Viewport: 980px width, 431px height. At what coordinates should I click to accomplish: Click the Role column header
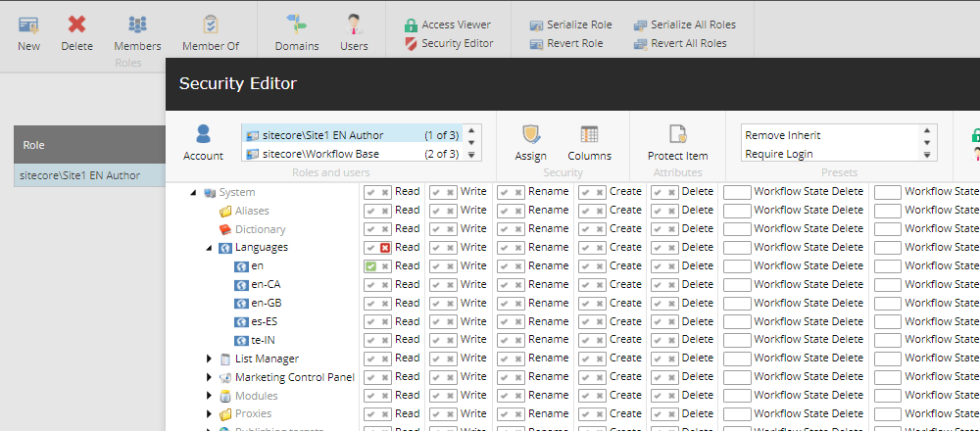89,145
